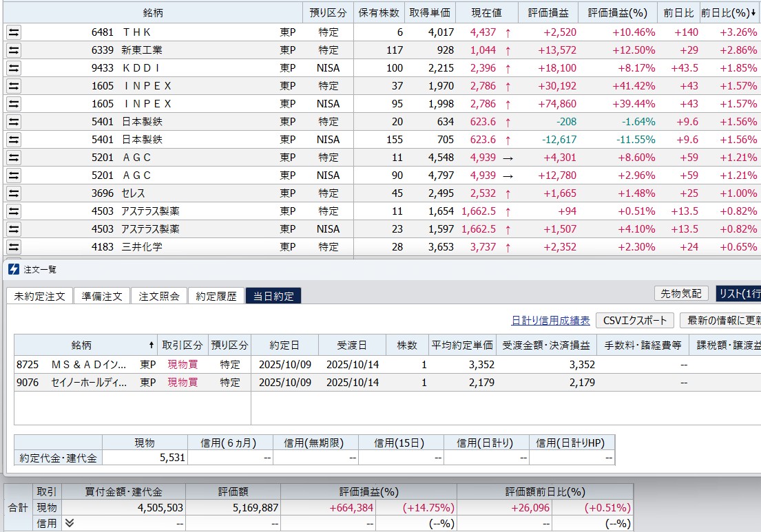Click swap icon for INPEX 特定 row
The height and width of the screenshot is (532, 761).
point(14,86)
